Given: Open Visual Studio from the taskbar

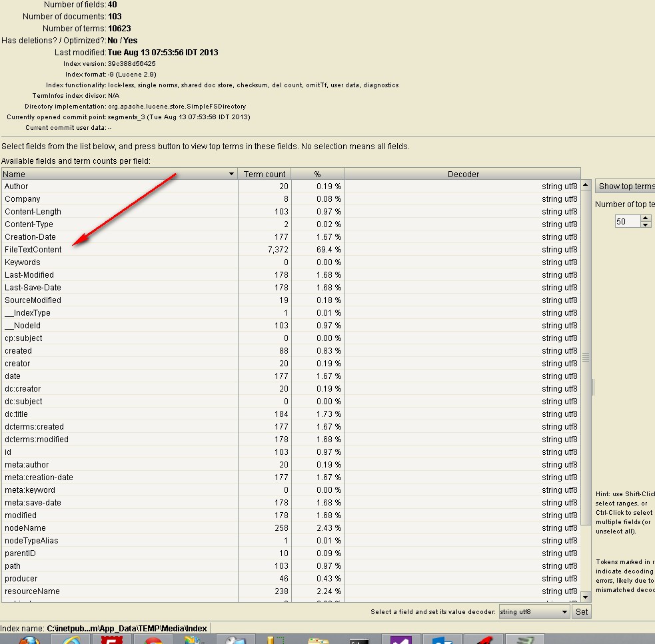Looking at the screenshot, I should click(400, 639).
